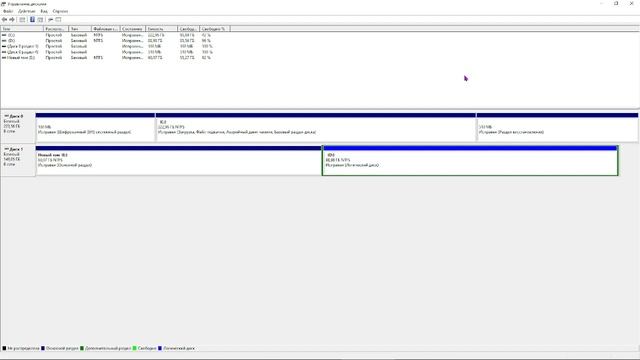Sort by the Тип column header
This screenshot has width=640, height=360.
click(80, 29)
